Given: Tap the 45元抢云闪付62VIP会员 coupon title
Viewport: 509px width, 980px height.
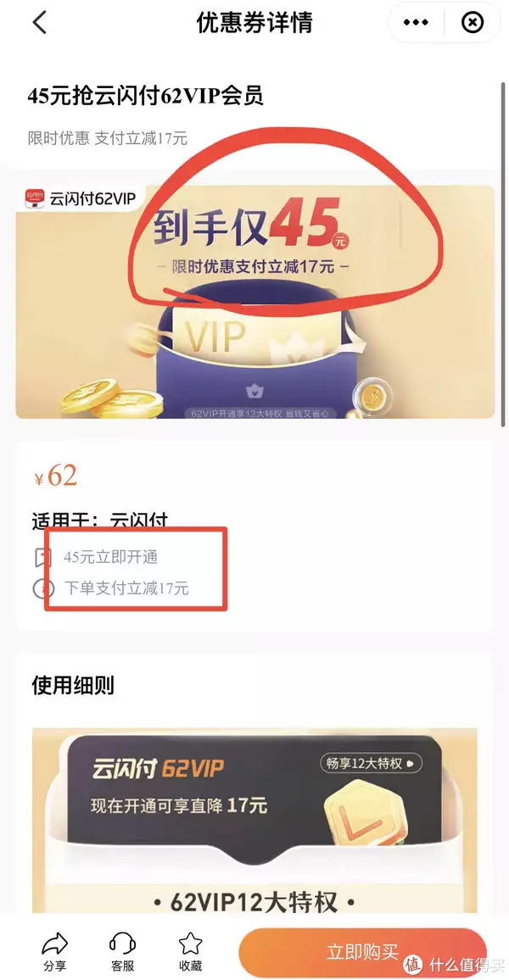Looking at the screenshot, I should point(146,97).
